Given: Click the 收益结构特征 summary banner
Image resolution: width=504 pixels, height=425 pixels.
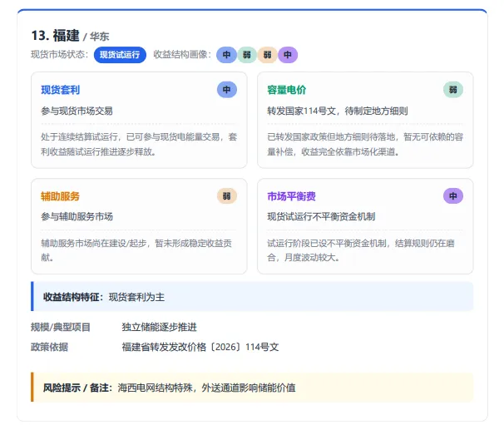Looking at the screenshot, I should click(x=252, y=296).
